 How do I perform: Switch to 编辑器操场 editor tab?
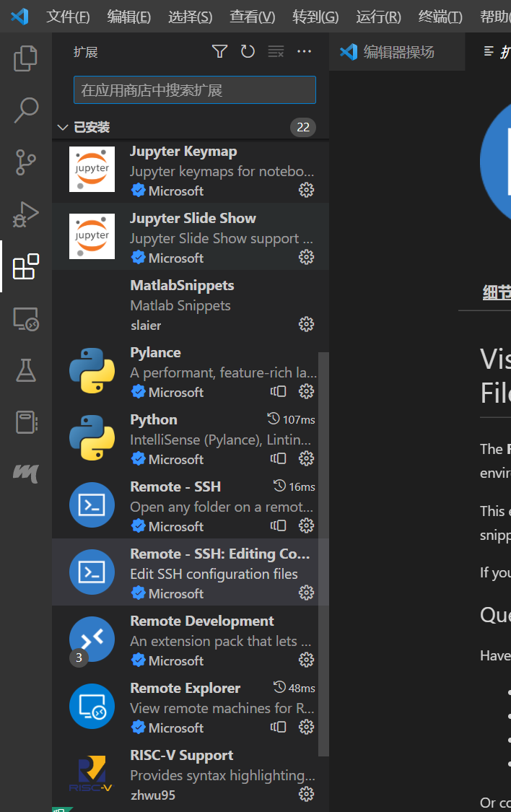(396, 52)
